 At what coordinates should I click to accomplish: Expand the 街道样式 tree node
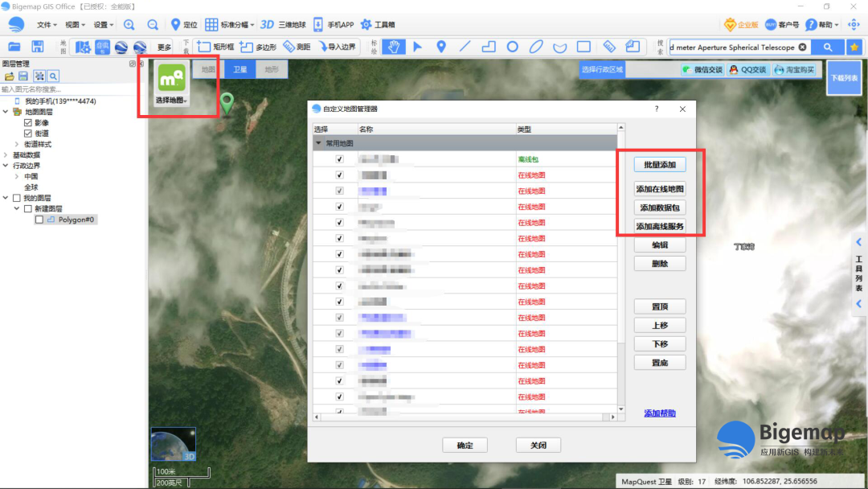pos(17,144)
